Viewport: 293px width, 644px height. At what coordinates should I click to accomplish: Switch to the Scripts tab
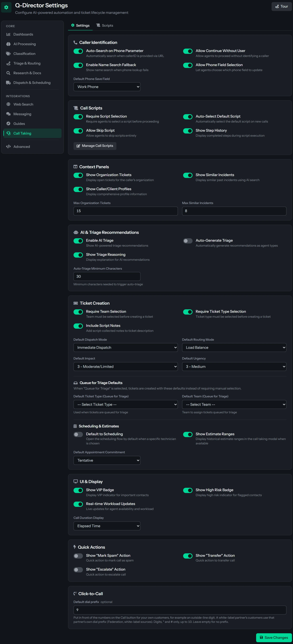105,25
